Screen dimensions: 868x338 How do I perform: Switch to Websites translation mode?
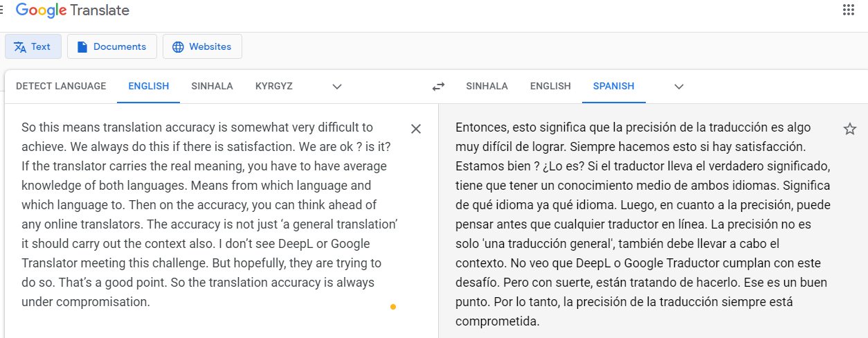(x=202, y=46)
